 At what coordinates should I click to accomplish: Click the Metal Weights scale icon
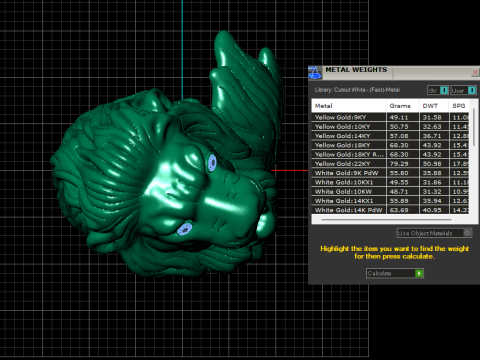315,72
